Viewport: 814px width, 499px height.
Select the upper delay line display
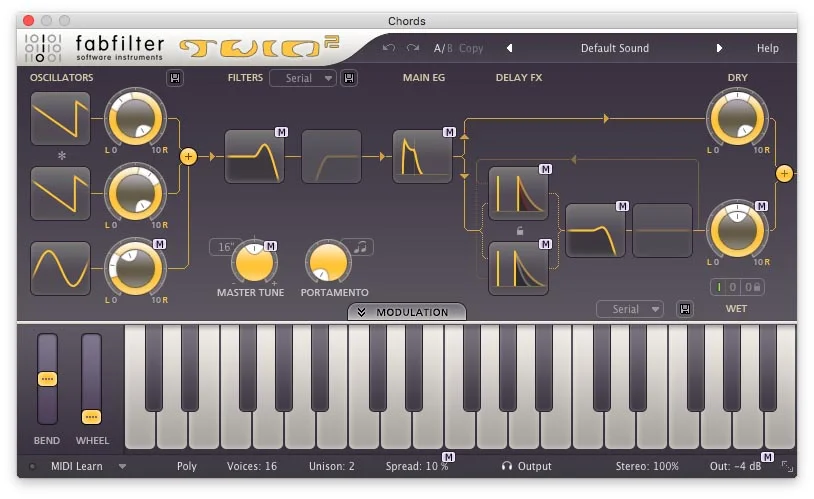519,193
